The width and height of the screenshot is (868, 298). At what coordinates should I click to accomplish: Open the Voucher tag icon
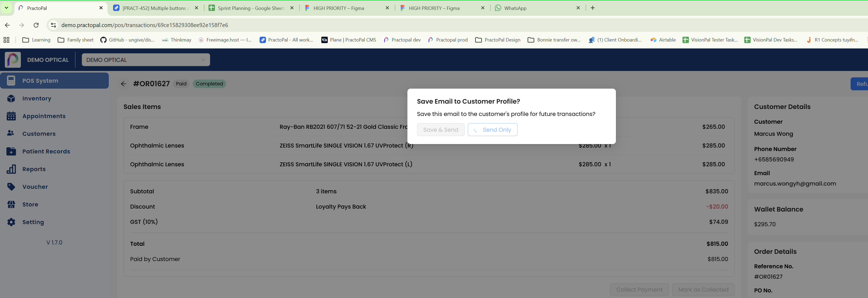tap(11, 187)
